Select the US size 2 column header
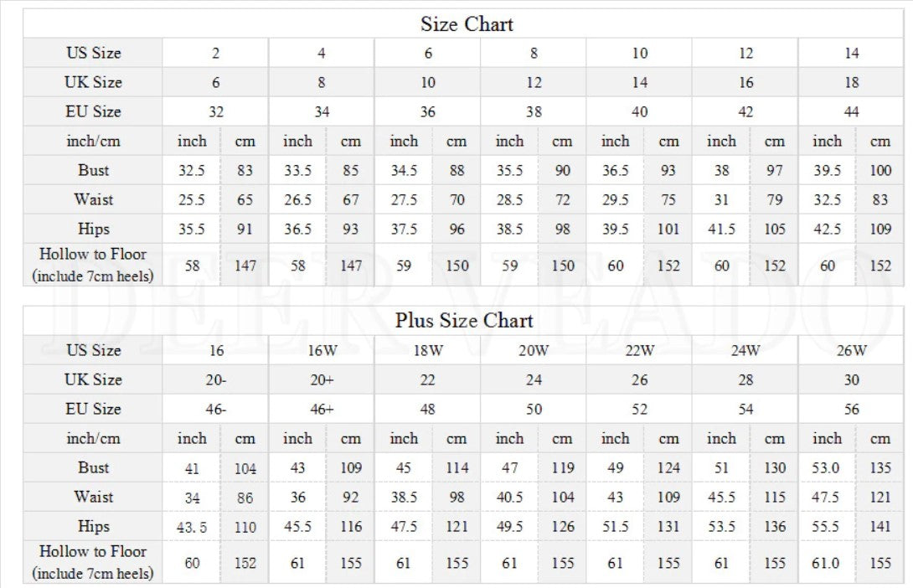The width and height of the screenshot is (913, 588). coord(216,54)
